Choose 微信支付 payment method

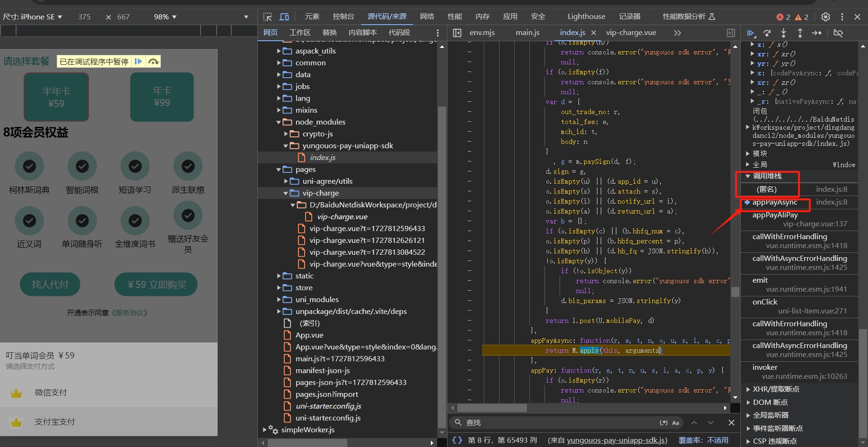point(109,393)
